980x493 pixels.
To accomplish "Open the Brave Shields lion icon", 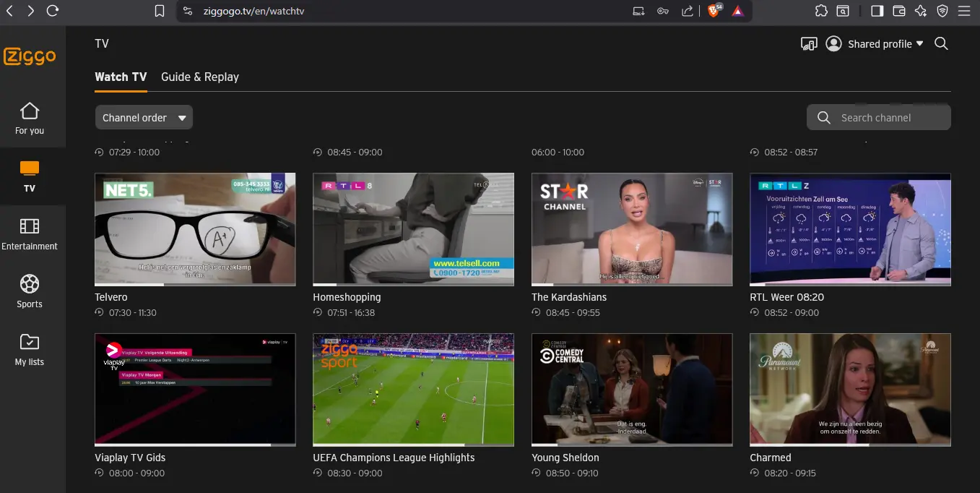I will pyautogui.click(x=714, y=11).
